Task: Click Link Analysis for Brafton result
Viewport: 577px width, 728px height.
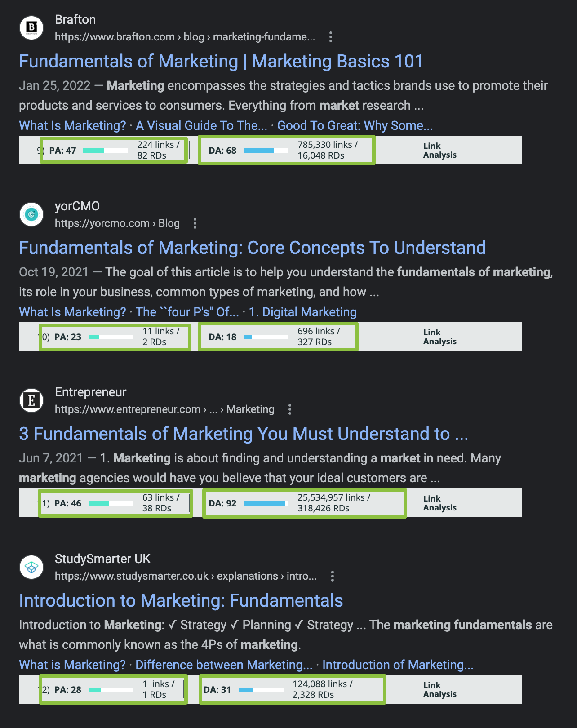Action: 439,151
